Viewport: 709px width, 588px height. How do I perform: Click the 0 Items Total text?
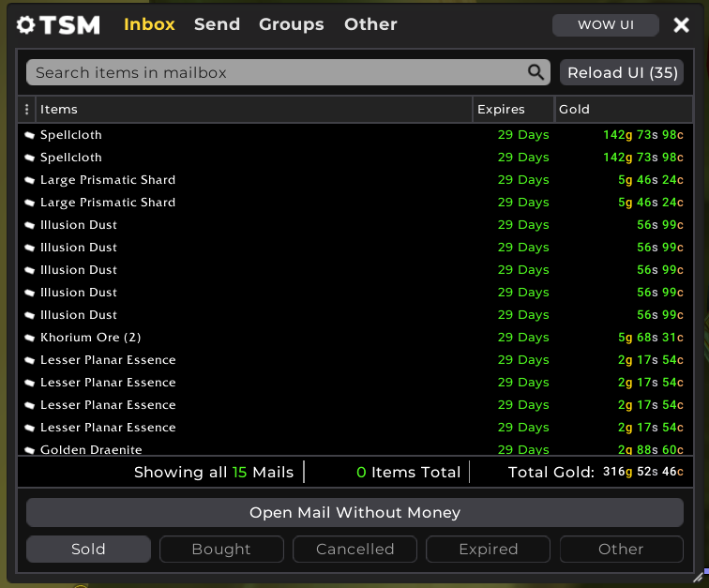pos(408,473)
